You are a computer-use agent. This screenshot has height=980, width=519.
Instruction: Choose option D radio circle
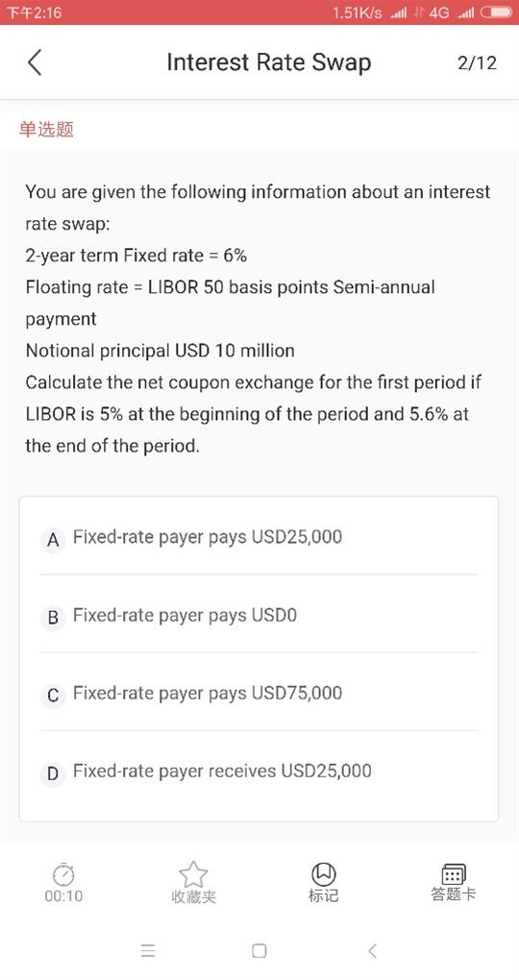pyautogui.click(x=53, y=773)
